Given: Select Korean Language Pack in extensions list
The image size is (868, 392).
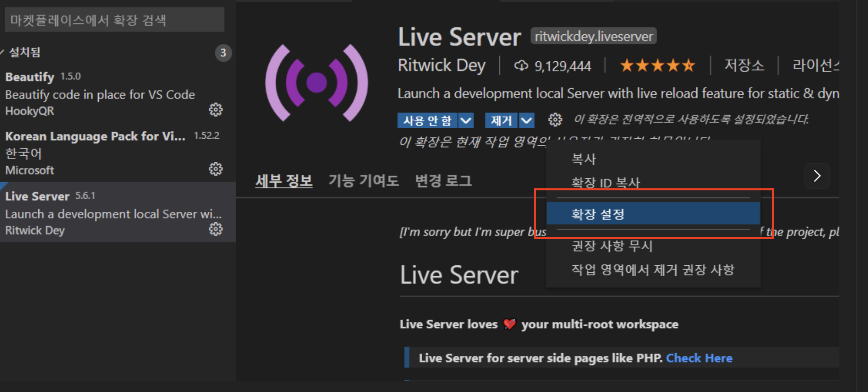Looking at the screenshot, I should pos(118,153).
